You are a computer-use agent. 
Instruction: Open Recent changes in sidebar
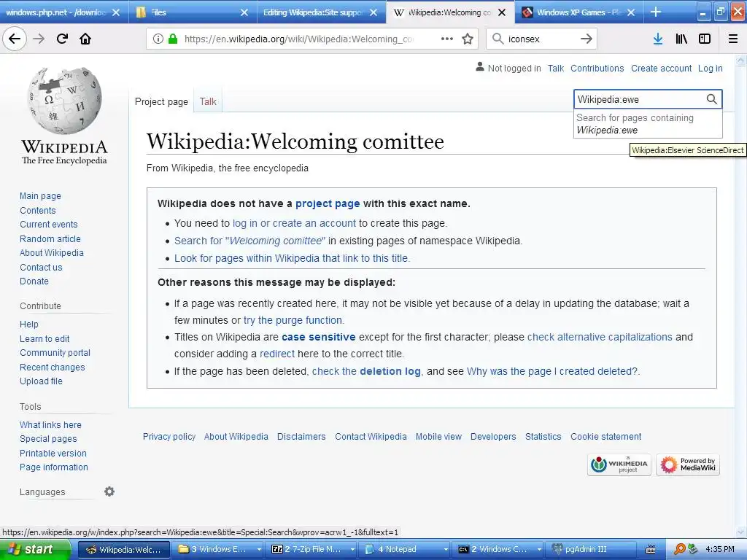(x=53, y=367)
